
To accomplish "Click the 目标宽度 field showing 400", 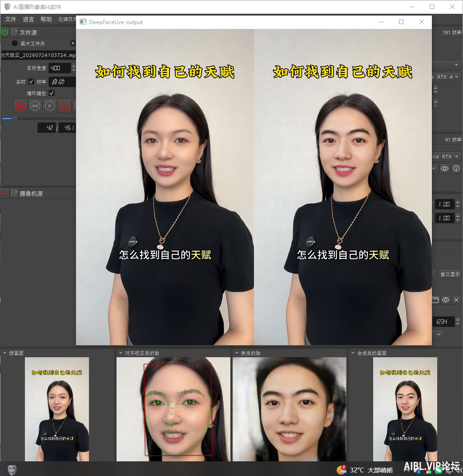I will (x=60, y=68).
